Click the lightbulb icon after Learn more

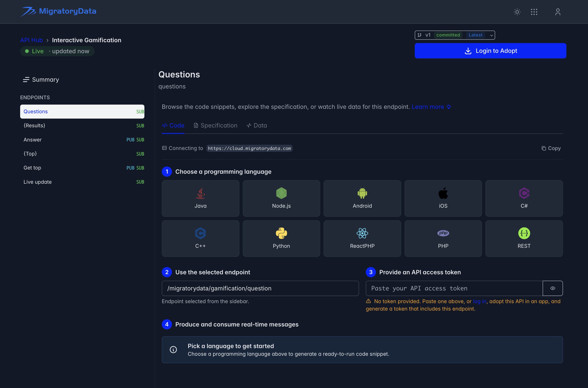pos(448,107)
